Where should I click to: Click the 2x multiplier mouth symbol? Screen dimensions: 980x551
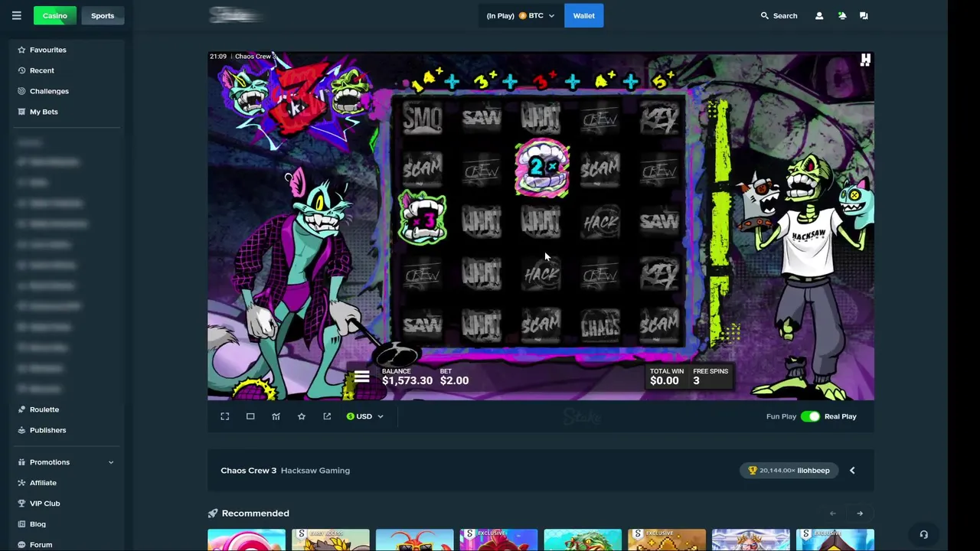(541, 168)
